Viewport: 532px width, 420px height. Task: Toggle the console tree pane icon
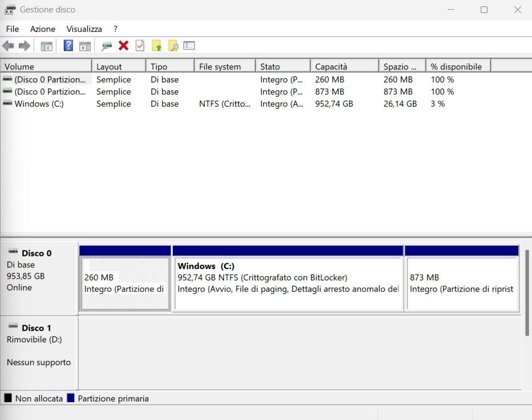(47, 46)
